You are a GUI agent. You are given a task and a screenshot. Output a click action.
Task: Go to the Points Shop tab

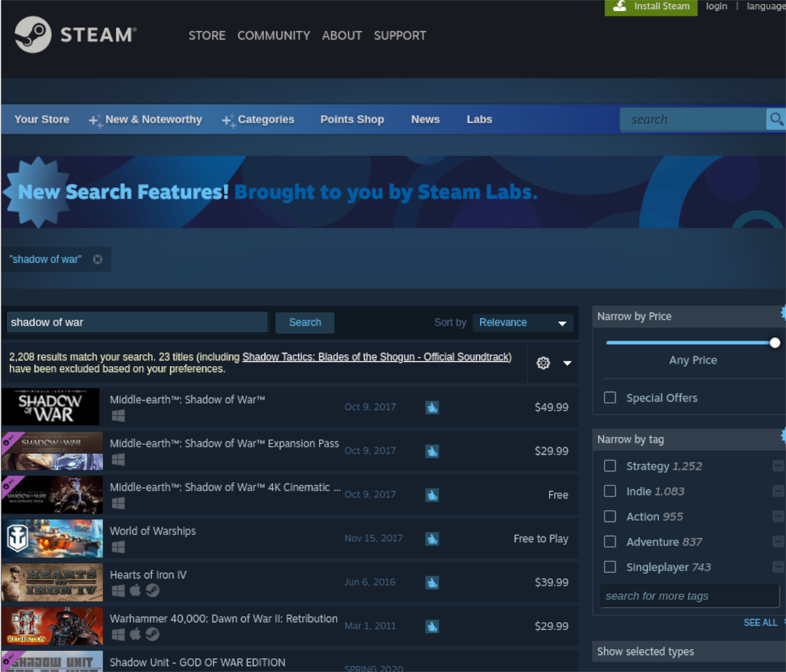352,119
